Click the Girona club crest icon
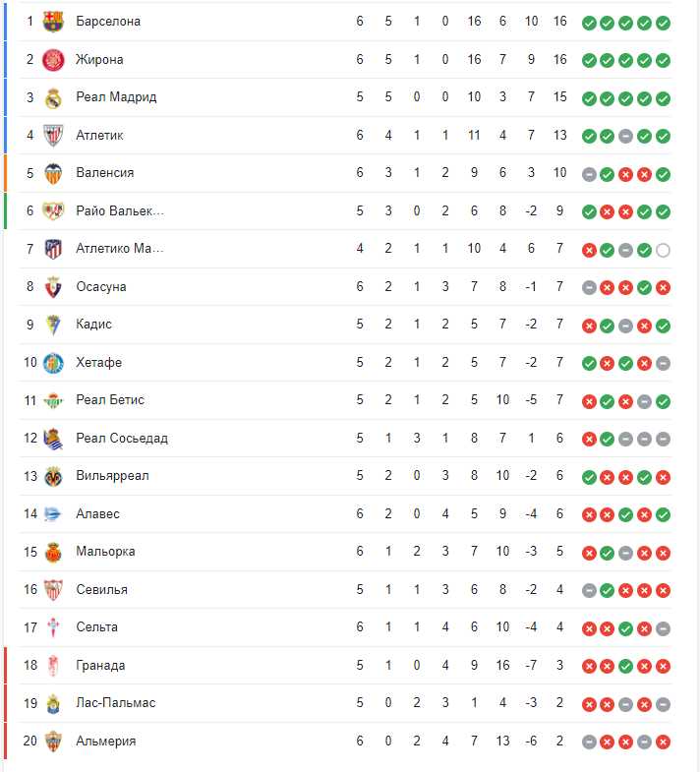700x772 pixels. pyautogui.click(x=53, y=60)
